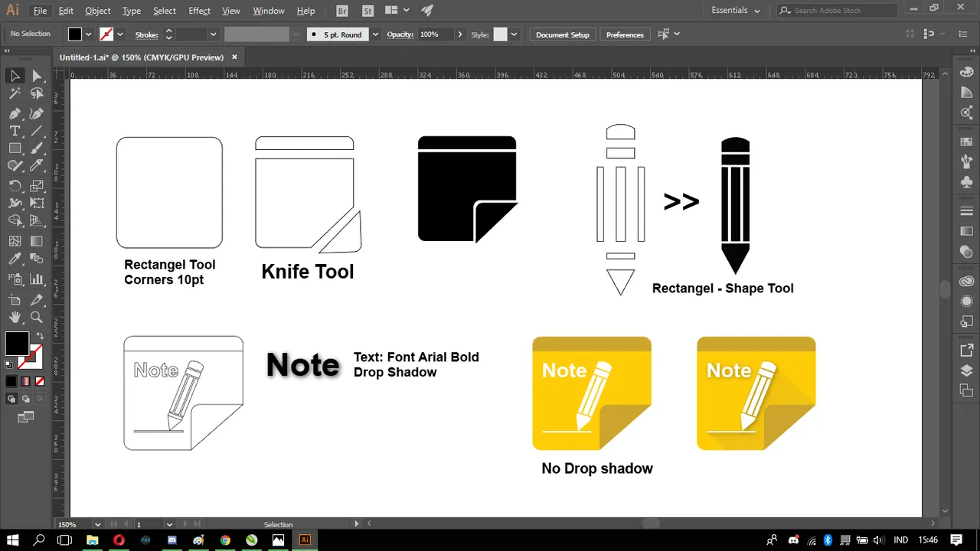This screenshot has height=551, width=980.
Task: Open the Layers panel icon
Action: pos(966,370)
